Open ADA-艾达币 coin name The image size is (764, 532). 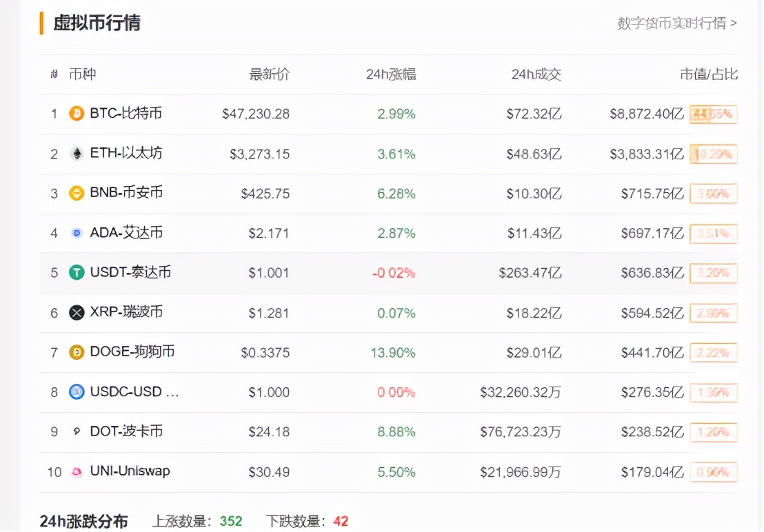click(x=126, y=233)
